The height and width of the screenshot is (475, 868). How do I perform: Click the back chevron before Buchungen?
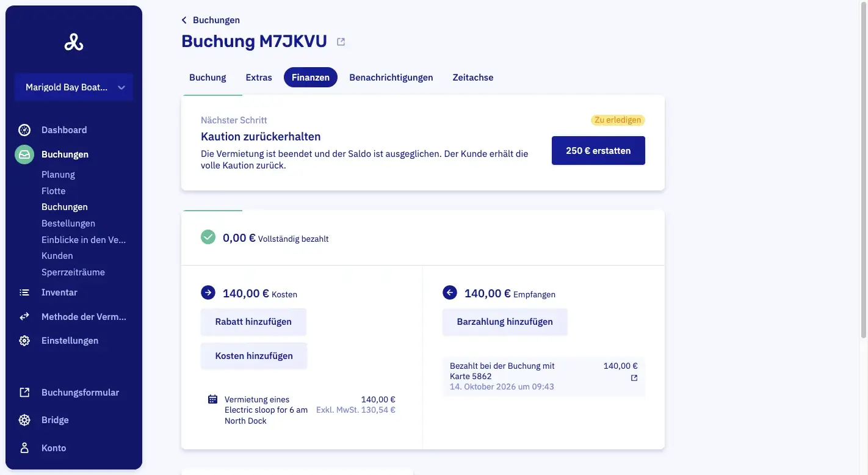184,20
